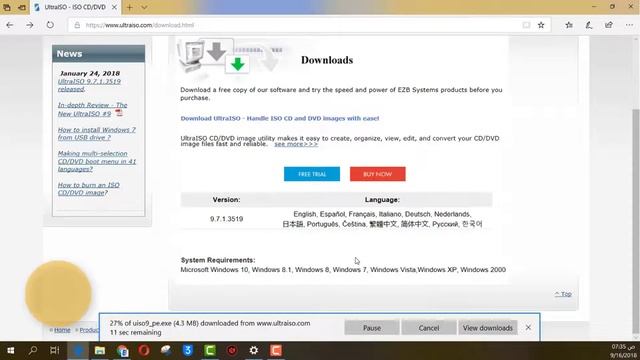Screen dimensions: 640x360
Task: Dismiss the download notification bar
Action: coord(528,327)
